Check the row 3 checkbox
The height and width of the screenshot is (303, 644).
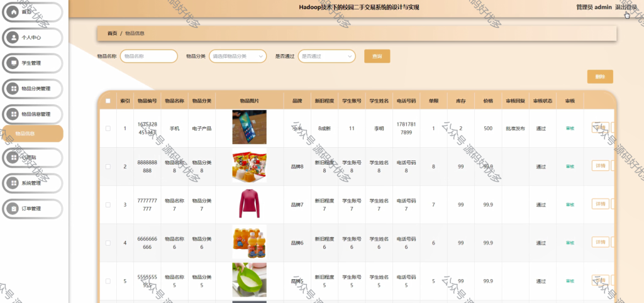tap(108, 204)
